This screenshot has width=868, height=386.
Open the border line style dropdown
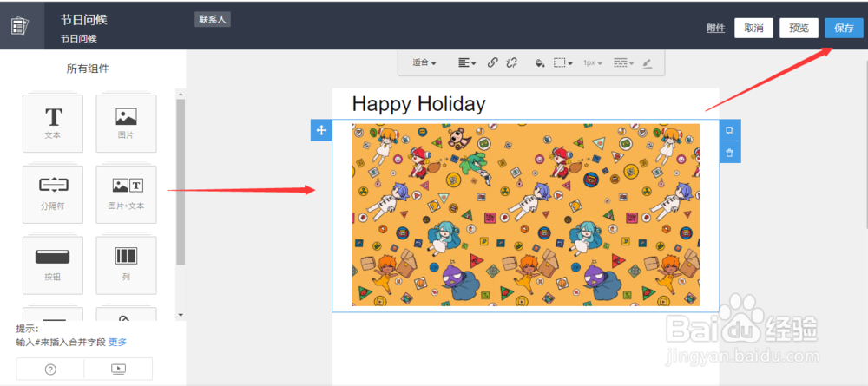(x=623, y=63)
